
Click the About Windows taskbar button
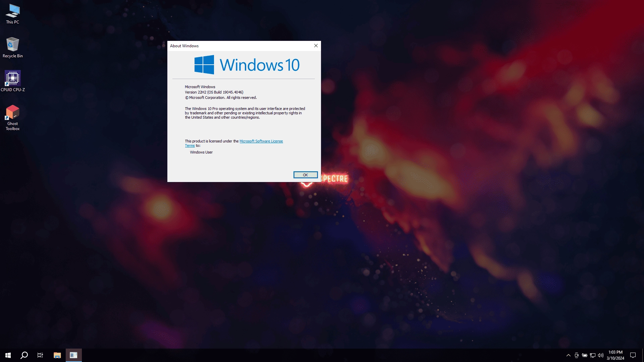(x=73, y=355)
